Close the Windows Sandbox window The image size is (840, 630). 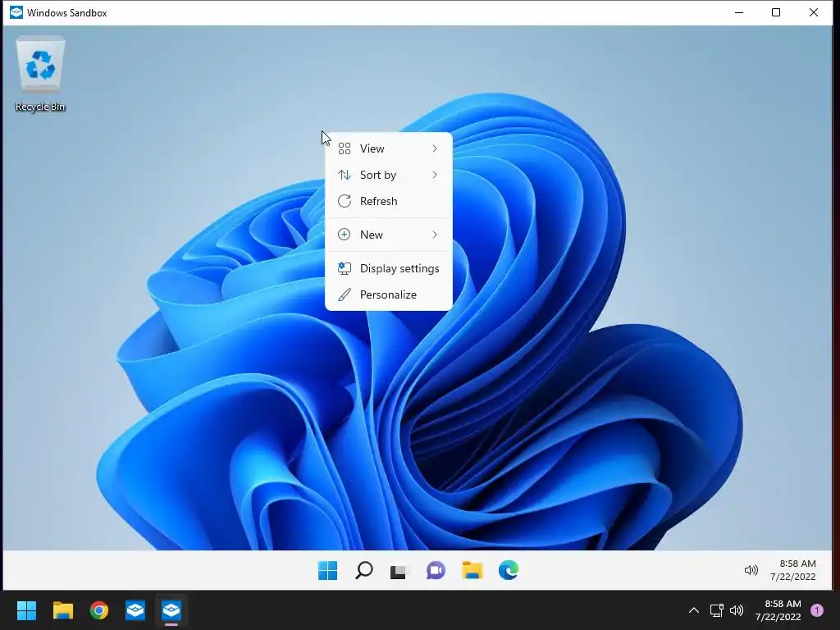(x=813, y=12)
